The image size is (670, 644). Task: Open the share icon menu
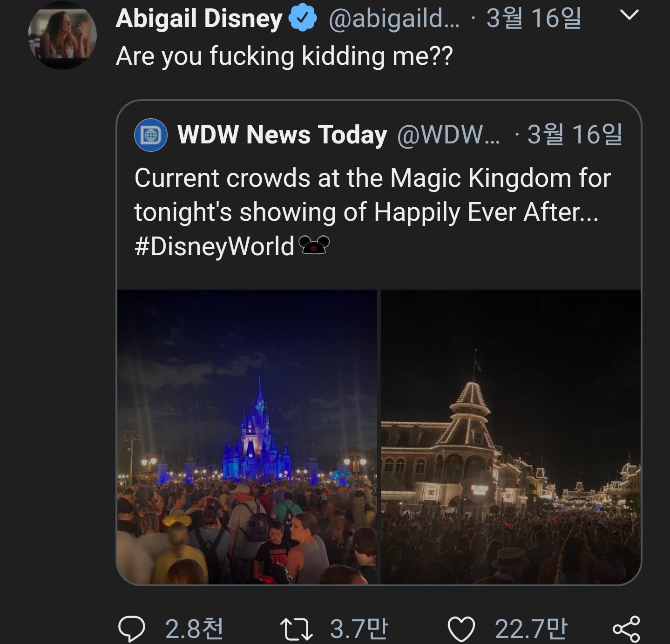point(626,629)
